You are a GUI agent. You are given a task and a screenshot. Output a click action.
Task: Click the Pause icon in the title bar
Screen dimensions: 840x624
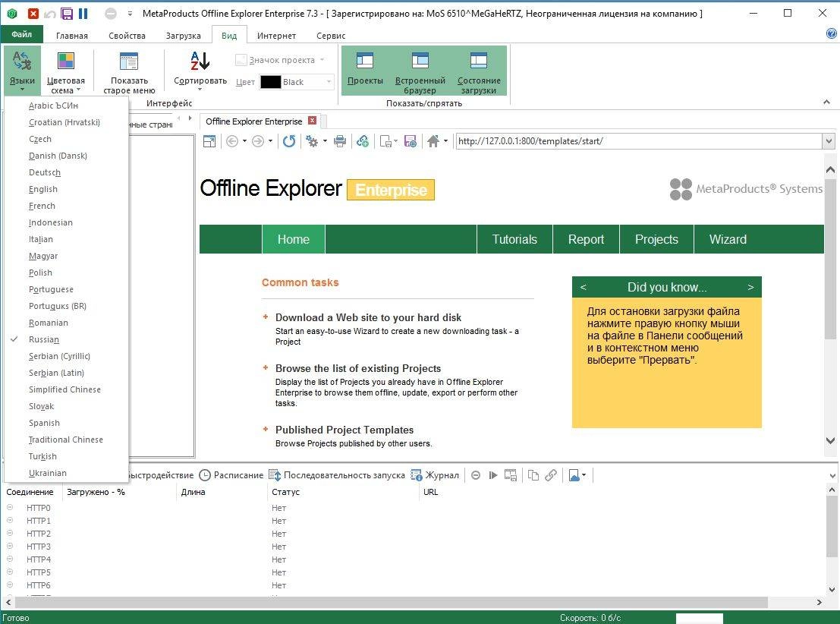pos(83,14)
